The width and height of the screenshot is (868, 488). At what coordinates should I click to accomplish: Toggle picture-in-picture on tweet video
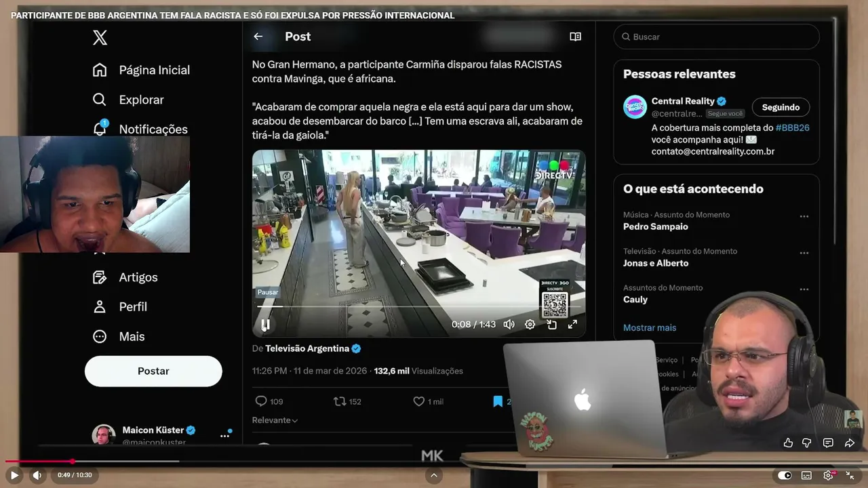click(x=551, y=325)
